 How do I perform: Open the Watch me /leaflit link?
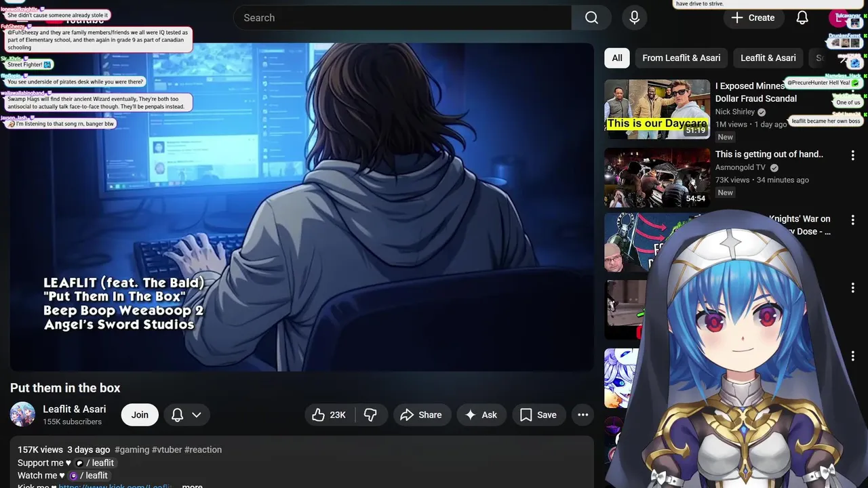click(88, 476)
